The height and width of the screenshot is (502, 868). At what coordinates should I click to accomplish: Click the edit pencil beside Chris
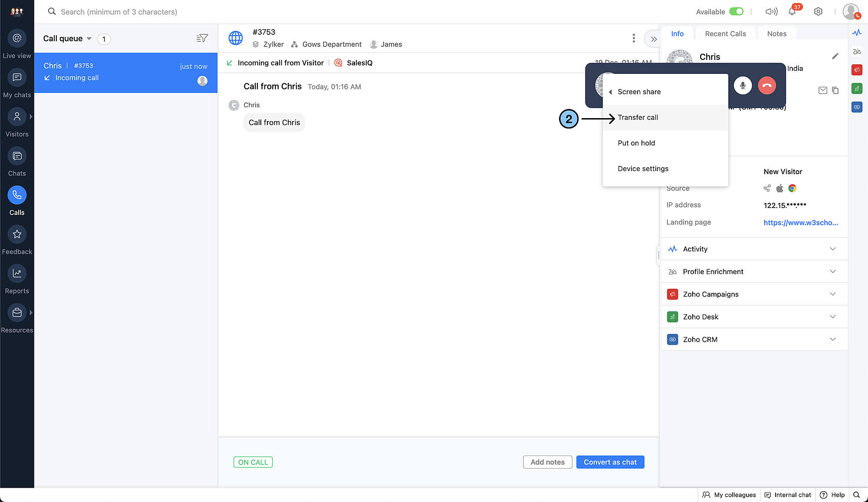(x=835, y=56)
